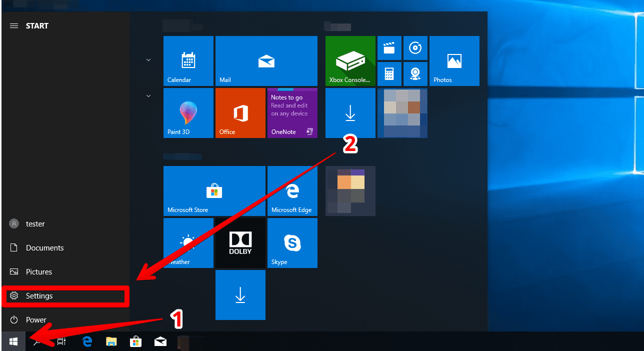Open Settings from the Start sidebar
Image resolution: width=644 pixels, height=351 pixels.
click(65, 296)
